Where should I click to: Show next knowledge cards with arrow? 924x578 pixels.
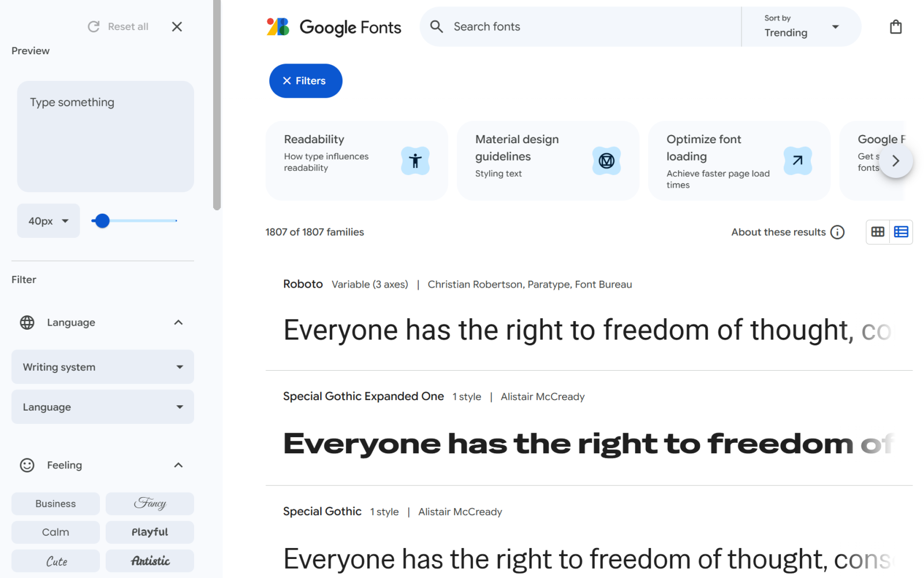point(896,161)
